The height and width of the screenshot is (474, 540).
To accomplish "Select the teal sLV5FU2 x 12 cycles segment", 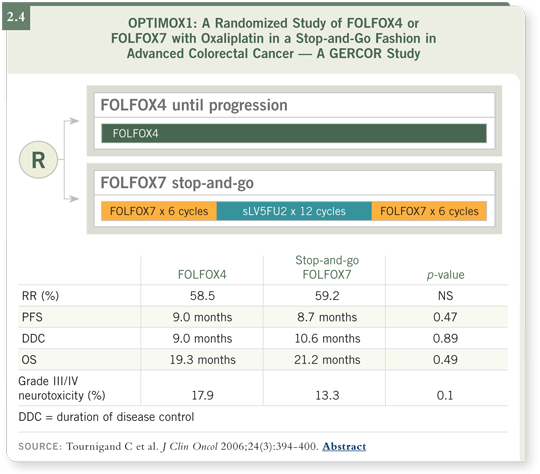I will coord(294,211).
